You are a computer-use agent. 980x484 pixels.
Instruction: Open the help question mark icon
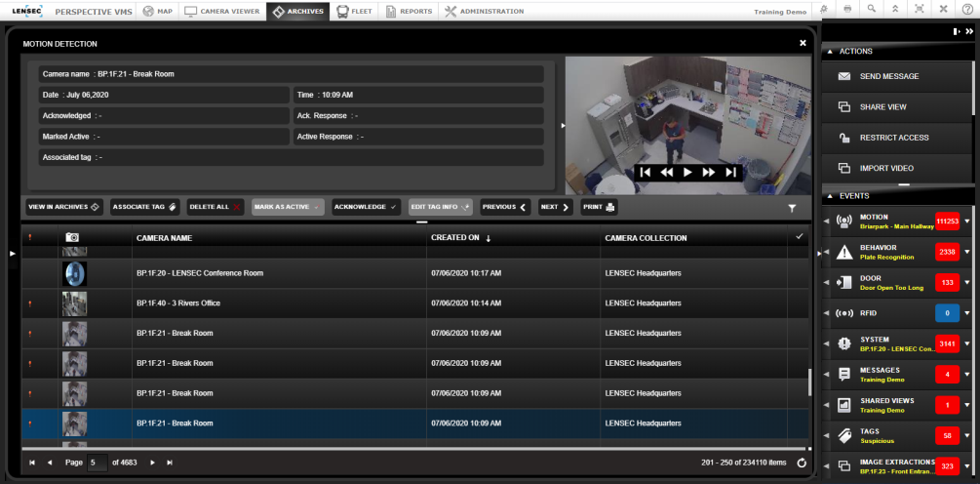point(967,10)
